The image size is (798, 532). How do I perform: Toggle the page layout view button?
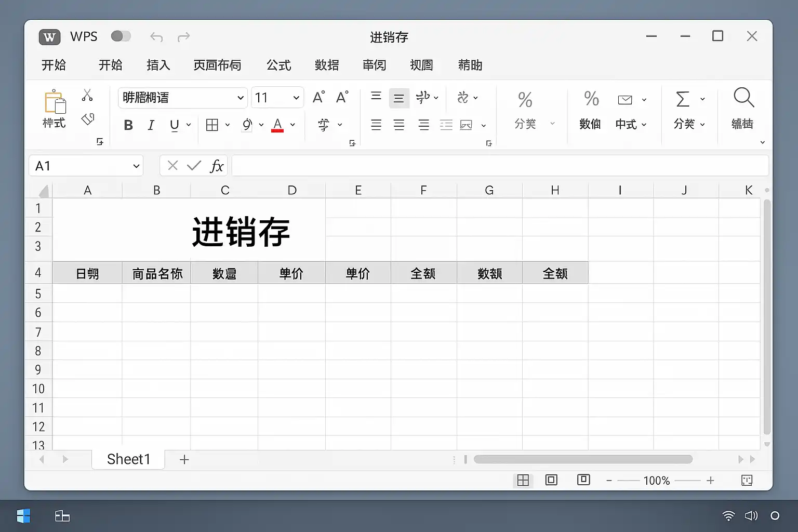coord(551,480)
